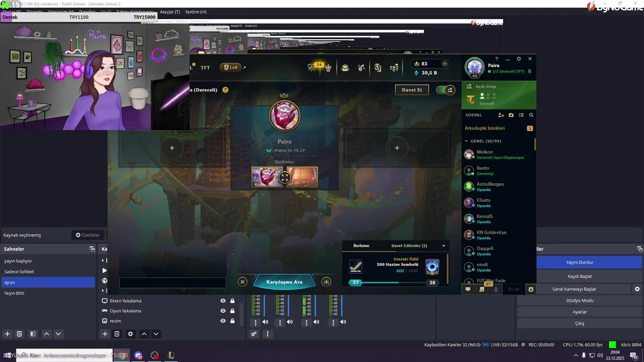Click the Davet Et button

pos(412,90)
